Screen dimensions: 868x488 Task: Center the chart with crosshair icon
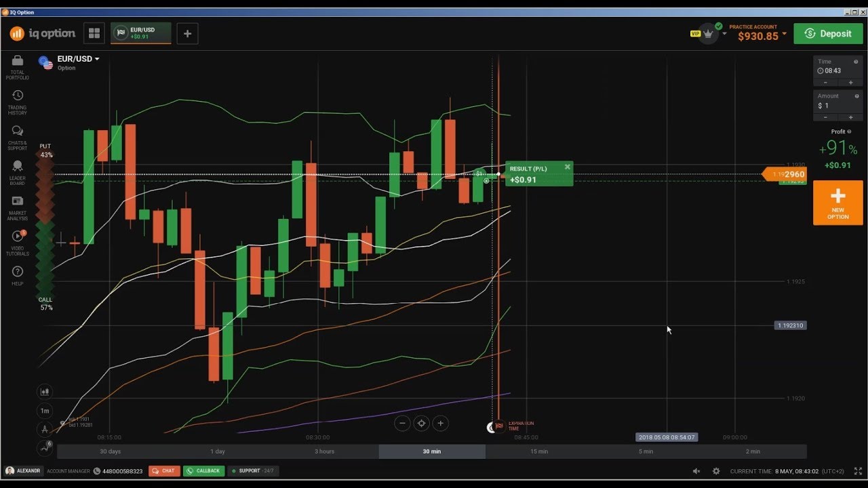tap(421, 424)
